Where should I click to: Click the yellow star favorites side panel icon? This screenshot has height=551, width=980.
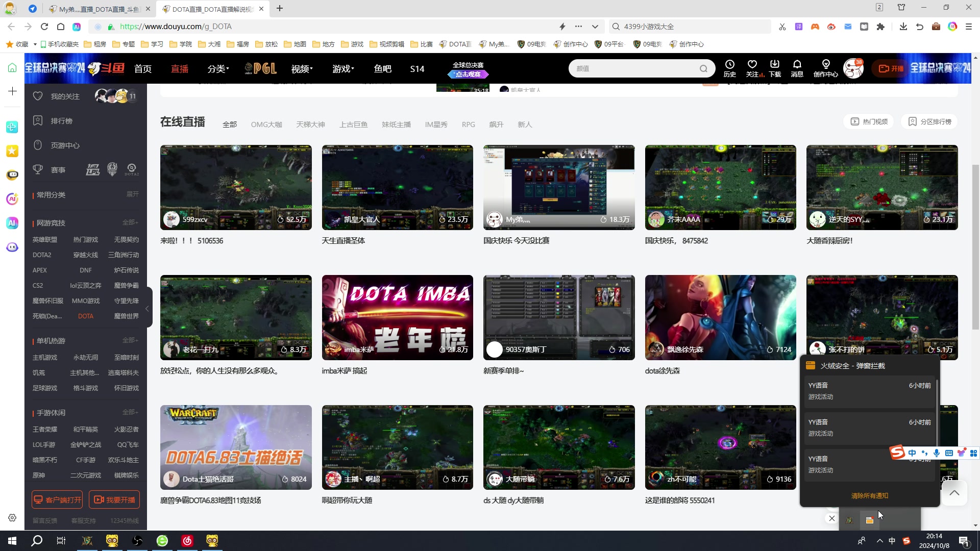[12, 151]
